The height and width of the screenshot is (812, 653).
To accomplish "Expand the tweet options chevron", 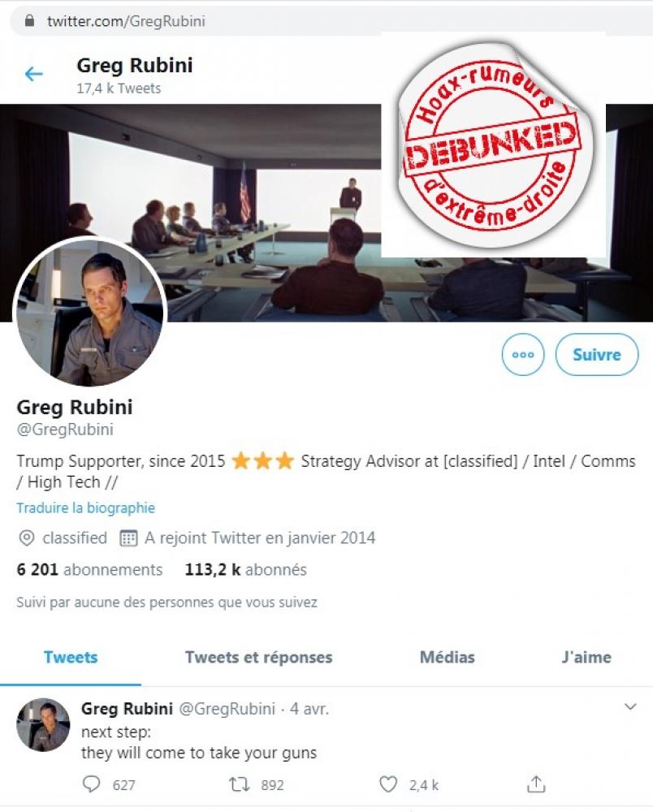I will pyautogui.click(x=630, y=707).
